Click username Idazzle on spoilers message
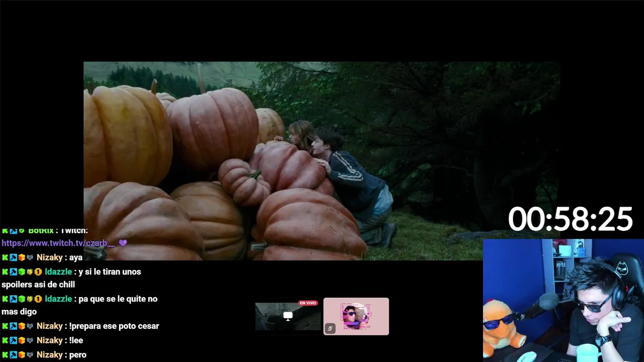 click(58, 271)
